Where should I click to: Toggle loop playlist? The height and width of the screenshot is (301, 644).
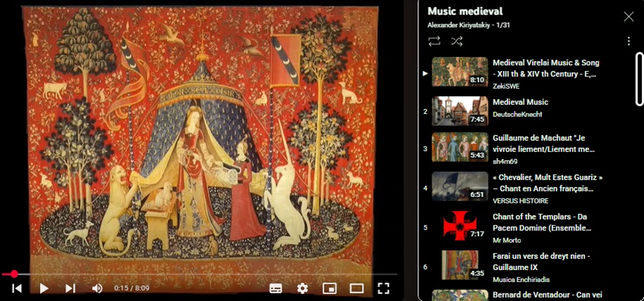pyautogui.click(x=434, y=41)
